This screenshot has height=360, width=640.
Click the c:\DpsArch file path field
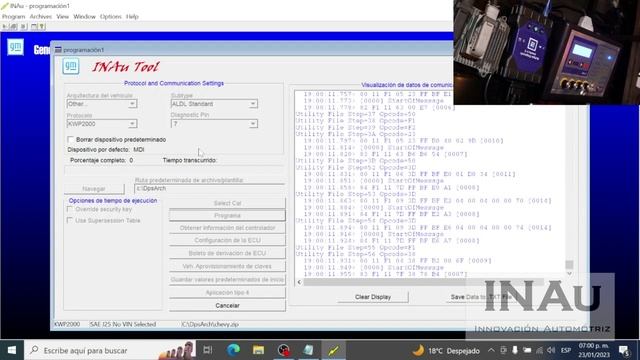point(209,189)
